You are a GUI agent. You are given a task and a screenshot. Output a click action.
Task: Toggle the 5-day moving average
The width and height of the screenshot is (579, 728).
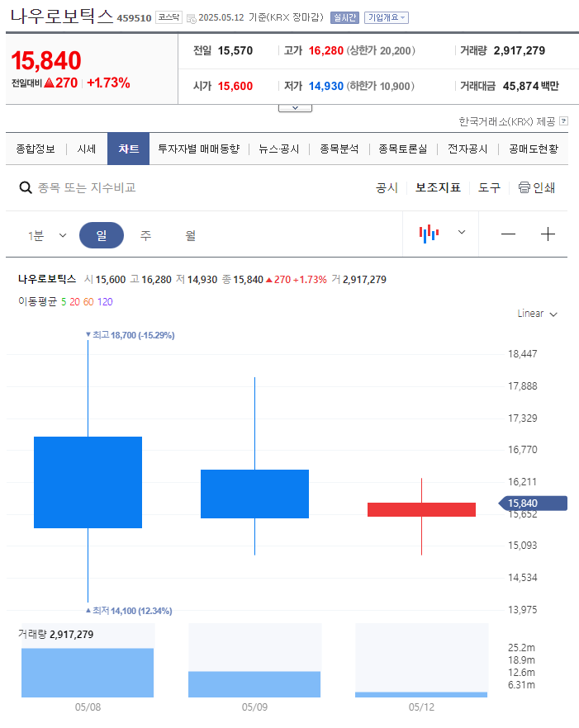click(64, 302)
